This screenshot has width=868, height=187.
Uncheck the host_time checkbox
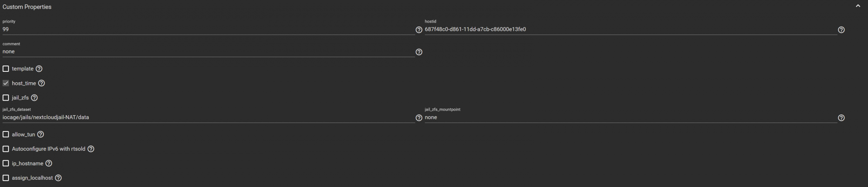tap(6, 83)
